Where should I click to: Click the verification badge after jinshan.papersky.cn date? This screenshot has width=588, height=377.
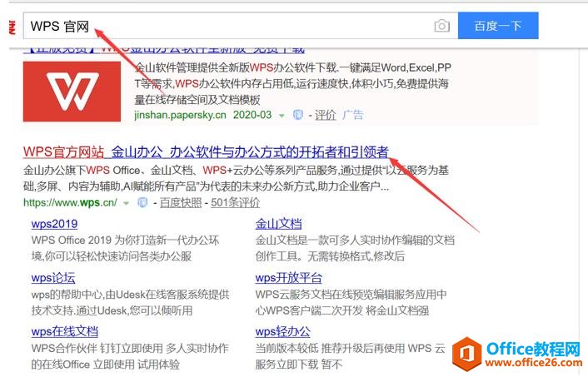[298, 115]
